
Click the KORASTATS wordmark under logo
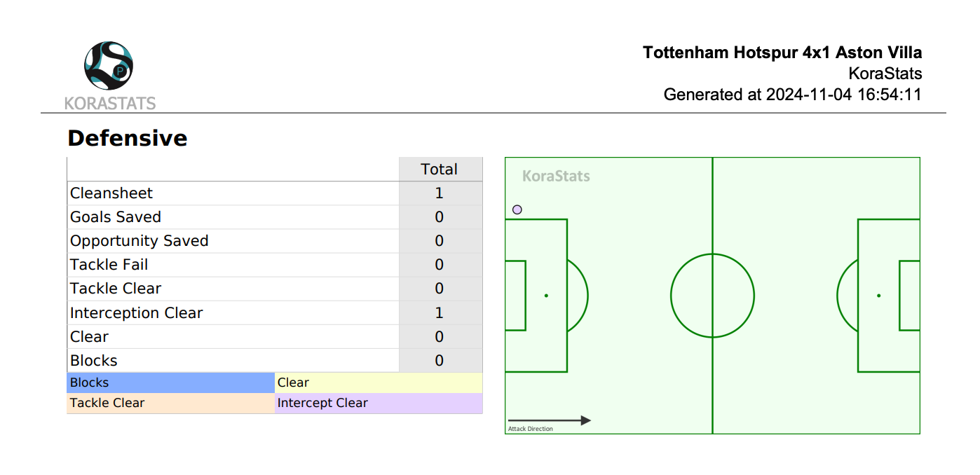click(x=110, y=104)
